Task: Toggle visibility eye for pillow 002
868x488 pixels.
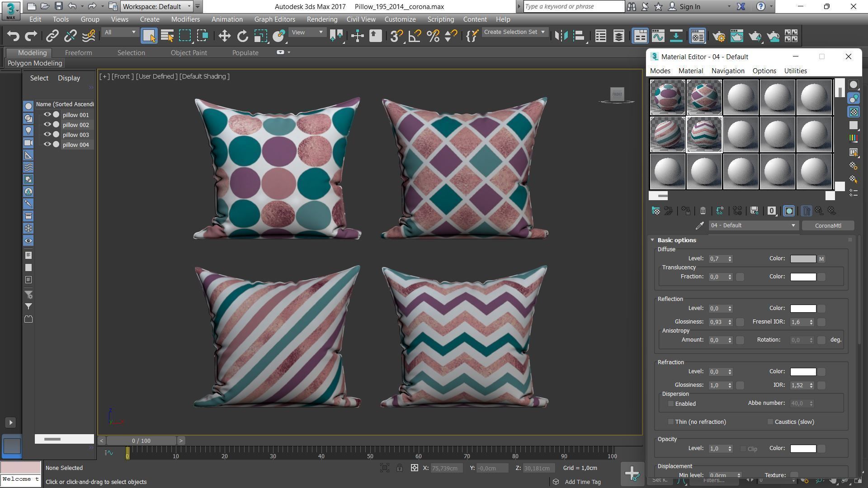Action: 47,125
